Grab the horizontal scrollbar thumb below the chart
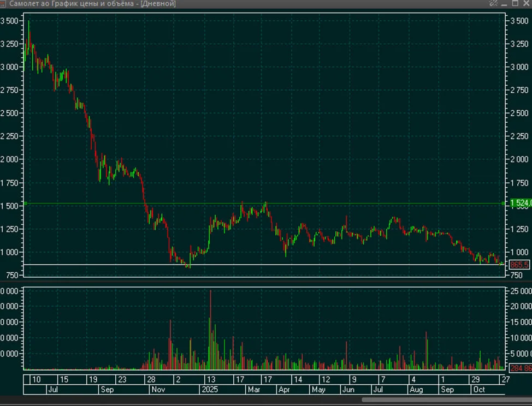Image resolution: width=532 pixels, height=406 pixels. 447,400
